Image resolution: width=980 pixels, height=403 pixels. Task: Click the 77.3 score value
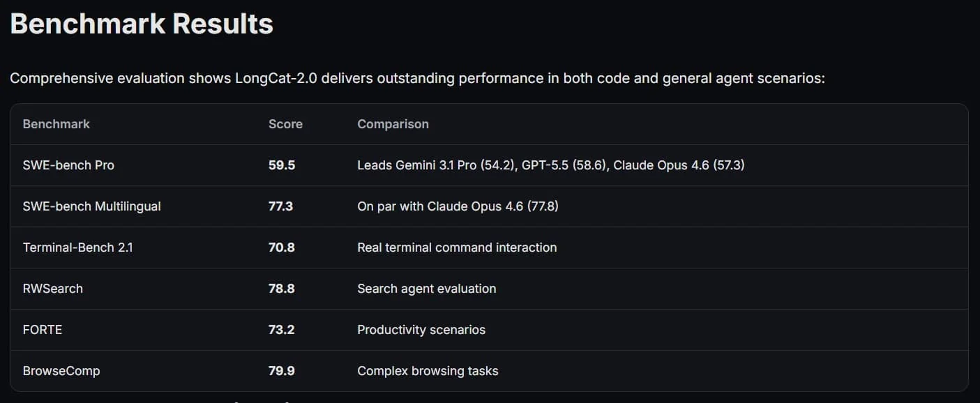[x=280, y=206]
